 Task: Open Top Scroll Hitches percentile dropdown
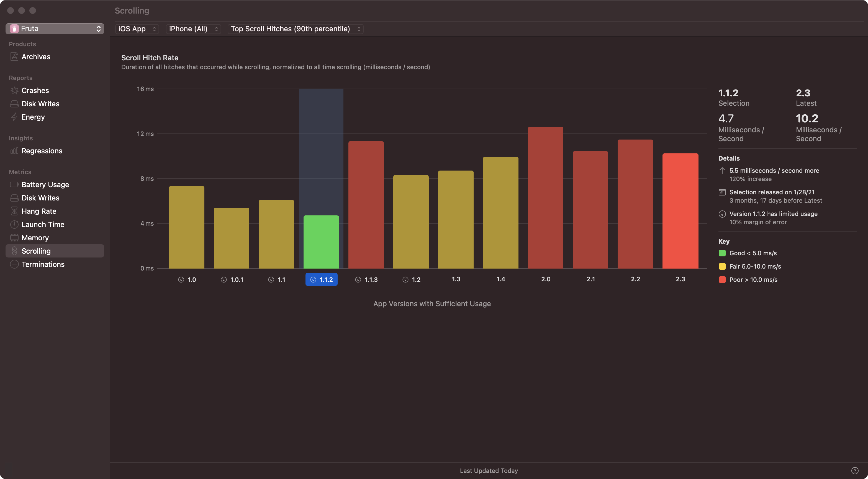click(x=296, y=29)
